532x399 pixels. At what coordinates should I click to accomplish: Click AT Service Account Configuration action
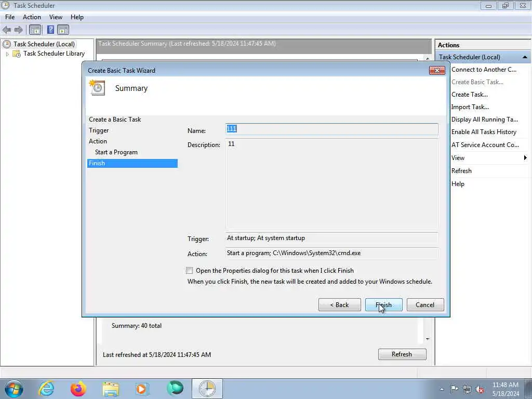click(485, 145)
